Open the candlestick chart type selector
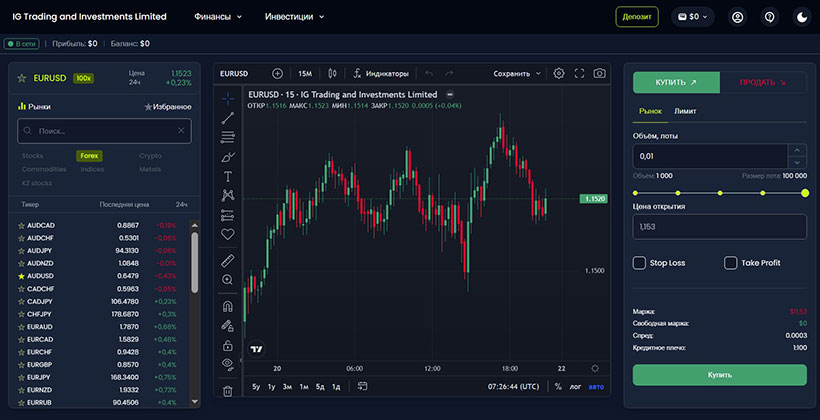Viewport: 820px width, 420px height. [333, 74]
